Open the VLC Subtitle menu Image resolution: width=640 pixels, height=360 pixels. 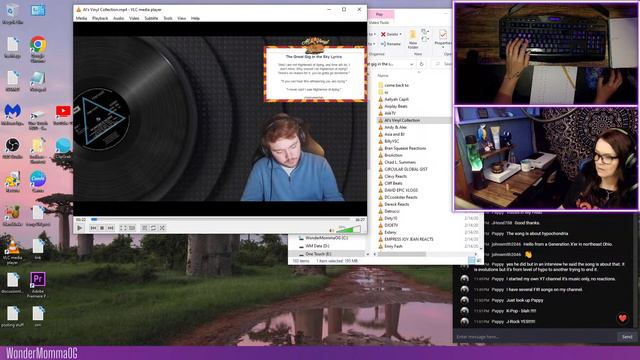click(151, 18)
